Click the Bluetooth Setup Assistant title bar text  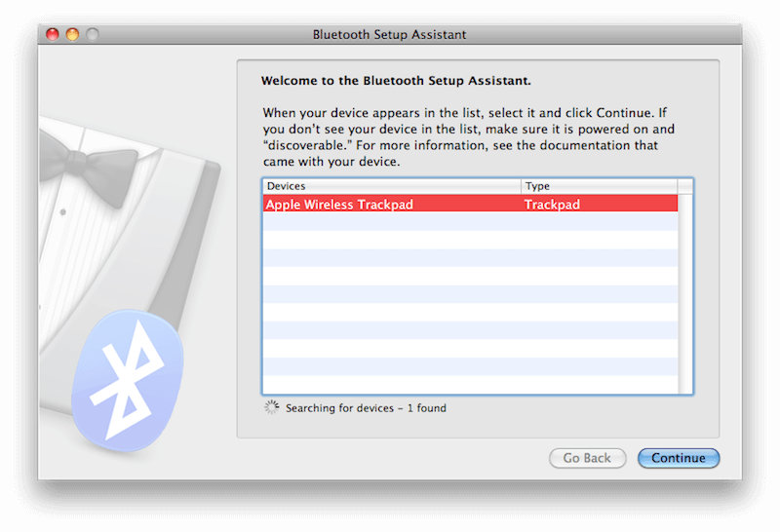389,34
